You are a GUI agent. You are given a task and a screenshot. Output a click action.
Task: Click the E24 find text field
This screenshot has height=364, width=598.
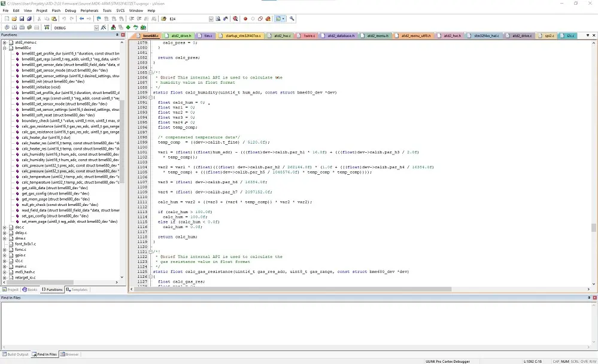[189, 19]
